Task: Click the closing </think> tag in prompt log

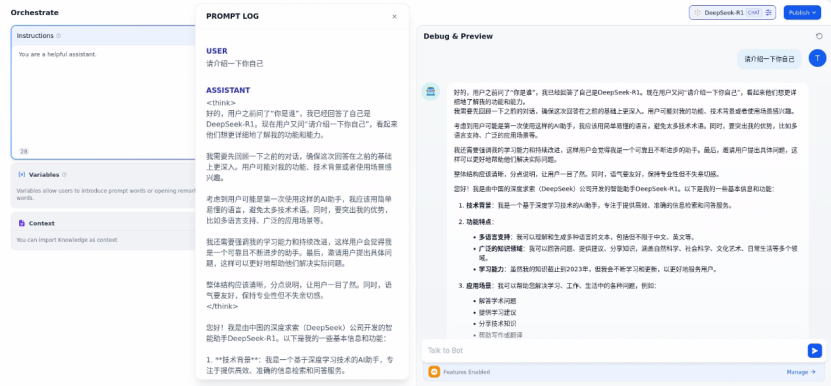Action: (222, 306)
